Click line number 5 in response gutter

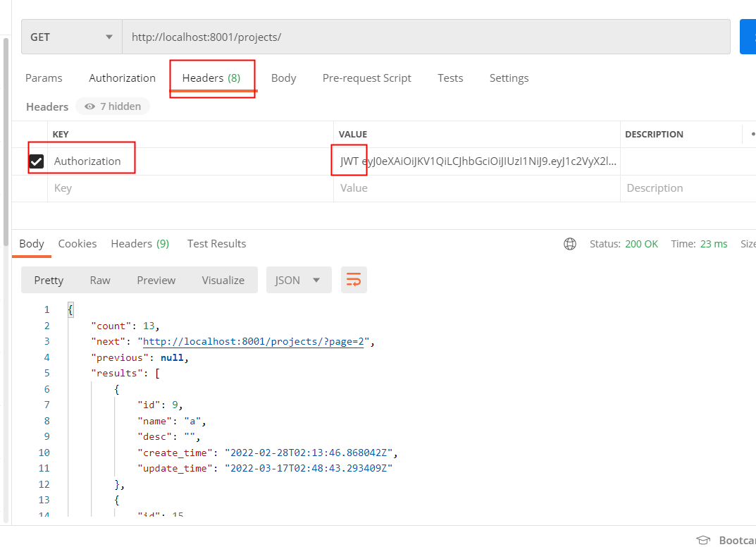(x=47, y=374)
